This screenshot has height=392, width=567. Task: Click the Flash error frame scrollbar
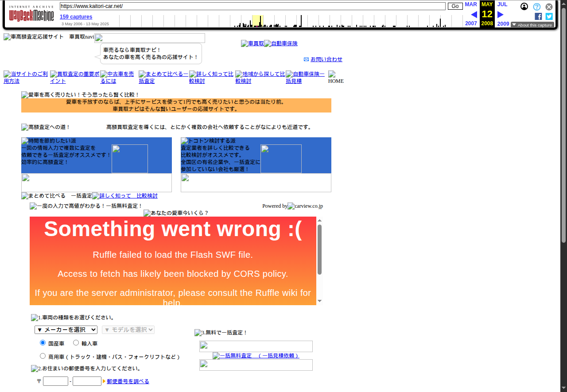(319, 249)
